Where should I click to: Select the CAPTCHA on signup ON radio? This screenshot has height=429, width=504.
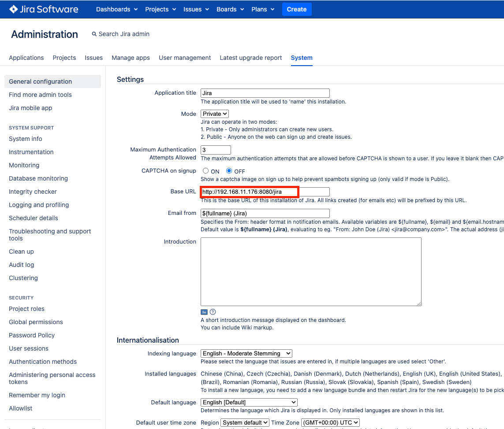(206, 171)
